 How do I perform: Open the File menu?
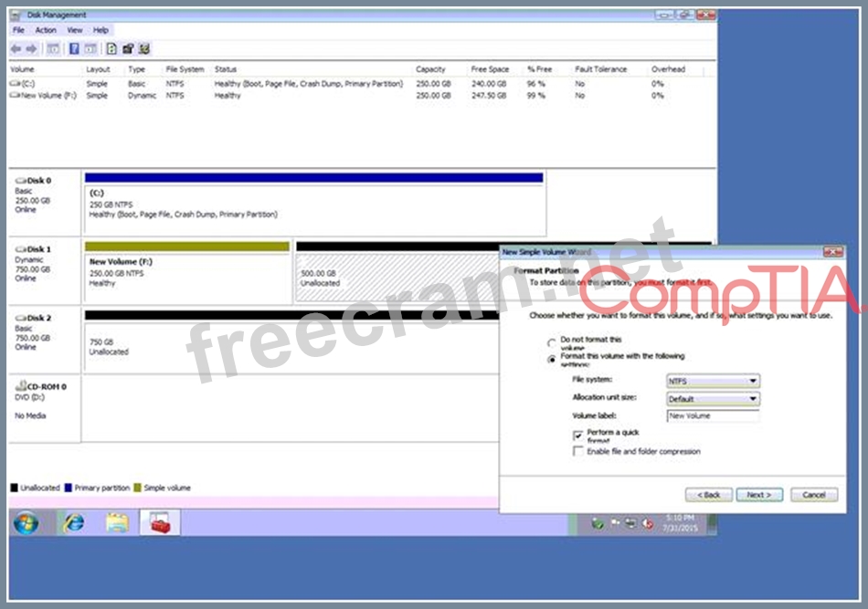point(18,30)
